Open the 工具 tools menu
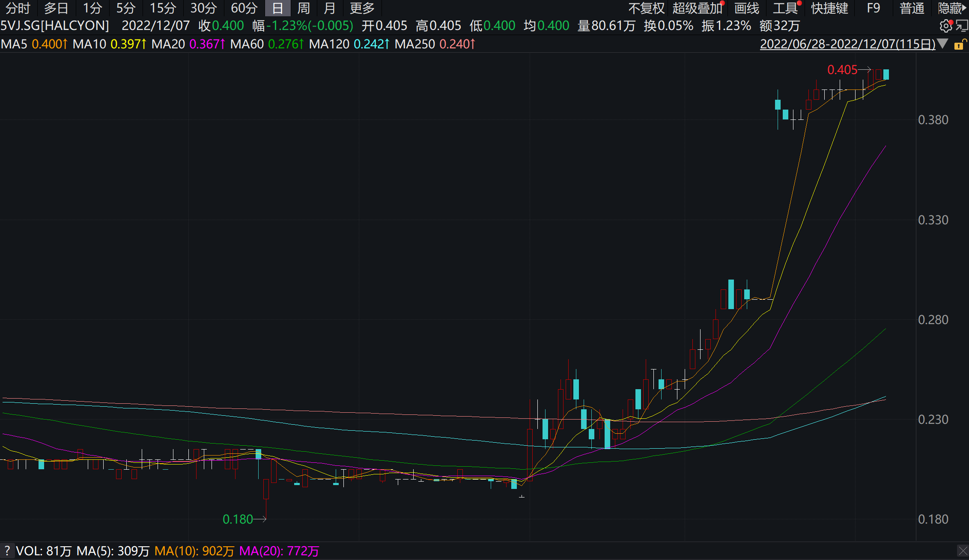This screenshot has width=969, height=560. pos(785,8)
